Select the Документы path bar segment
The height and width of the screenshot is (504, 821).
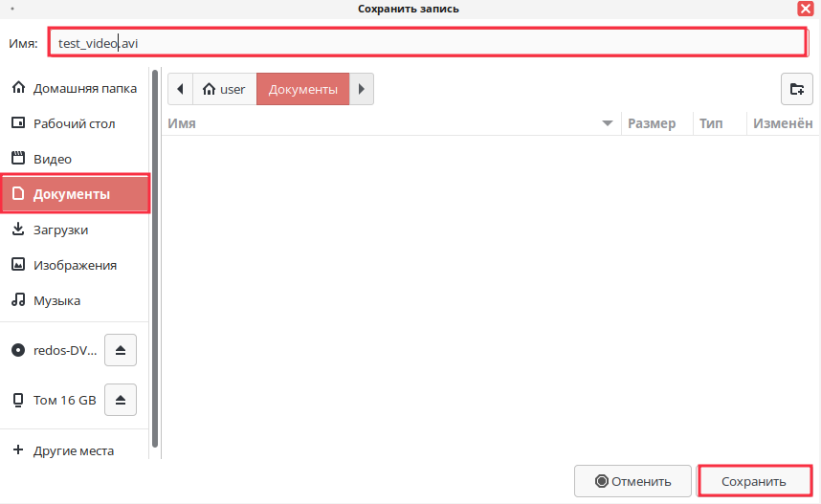coord(302,89)
